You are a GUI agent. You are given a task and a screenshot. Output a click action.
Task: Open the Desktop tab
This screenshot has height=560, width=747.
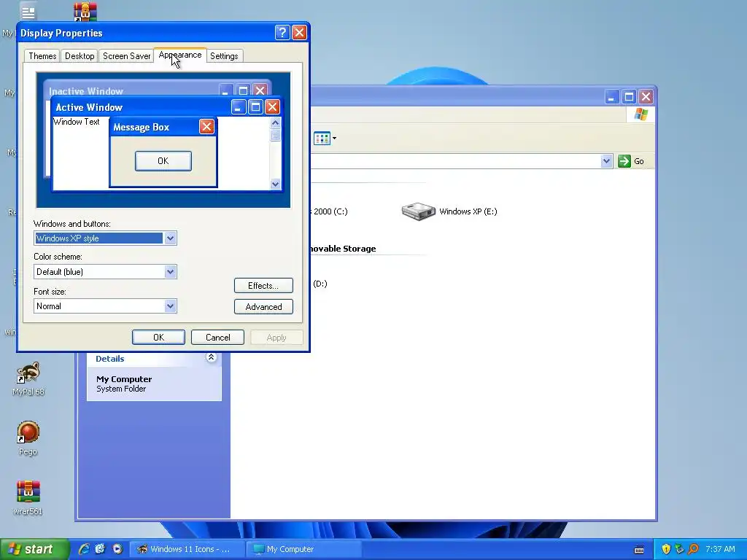80,56
